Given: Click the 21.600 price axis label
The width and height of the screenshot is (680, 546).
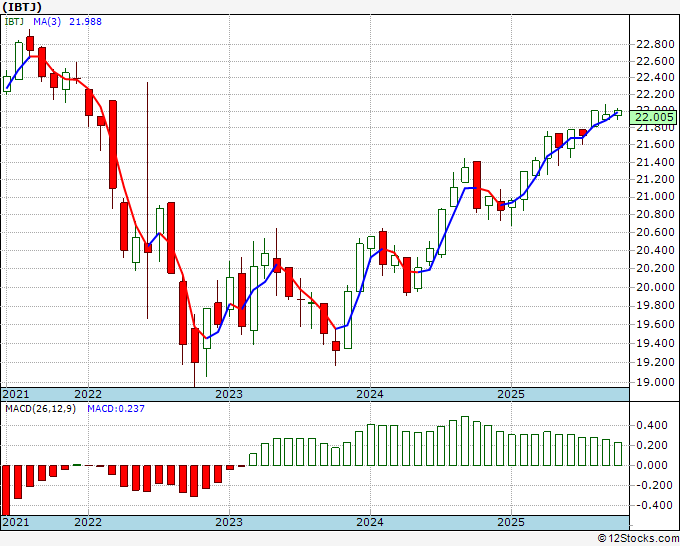Looking at the screenshot, I should coord(655,144).
